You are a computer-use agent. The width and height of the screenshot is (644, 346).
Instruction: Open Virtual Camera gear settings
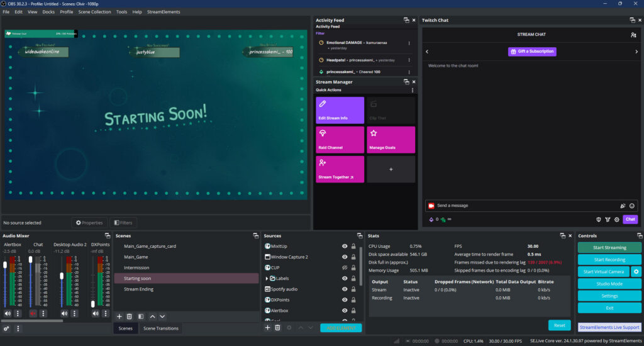(x=636, y=272)
